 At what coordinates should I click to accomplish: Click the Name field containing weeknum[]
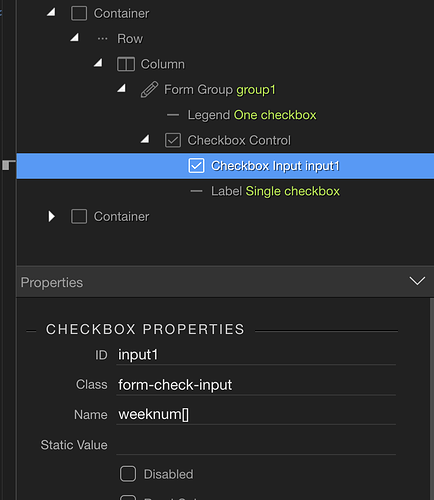[256, 415]
